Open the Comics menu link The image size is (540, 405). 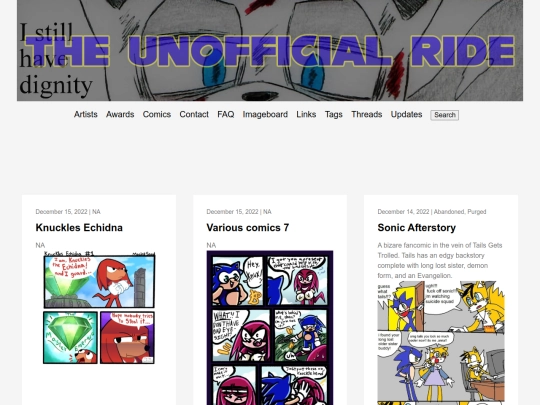157,114
